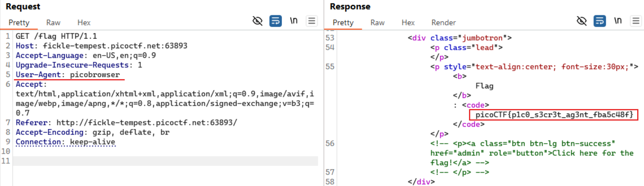This screenshot has width=644, height=186.
Task: Toggle word wrap icon in Response panel
Action: click(x=600, y=21)
